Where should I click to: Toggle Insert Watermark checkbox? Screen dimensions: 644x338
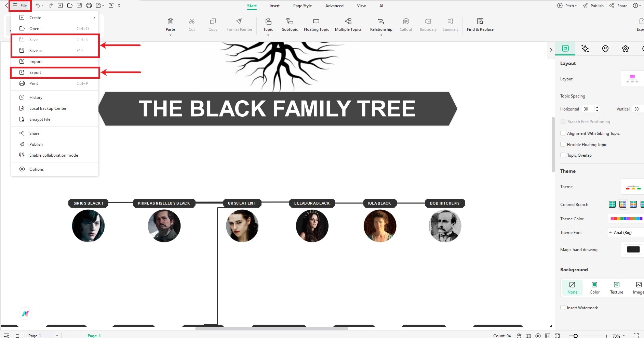click(x=563, y=308)
